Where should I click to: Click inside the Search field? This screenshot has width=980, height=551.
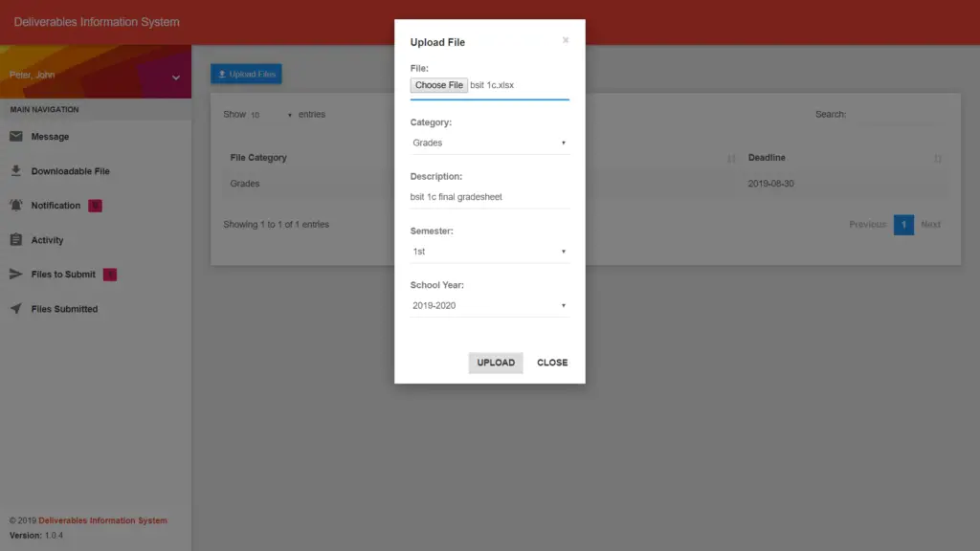pos(900,114)
